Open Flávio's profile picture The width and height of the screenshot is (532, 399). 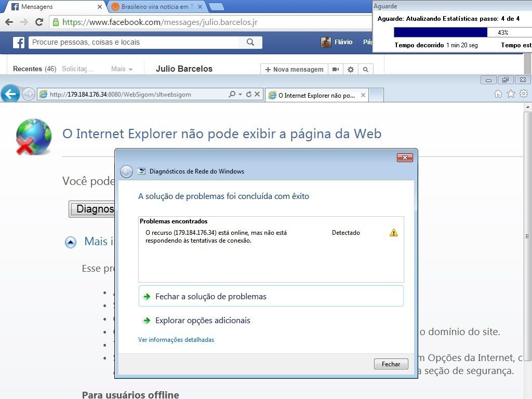click(x=326, y=42)
